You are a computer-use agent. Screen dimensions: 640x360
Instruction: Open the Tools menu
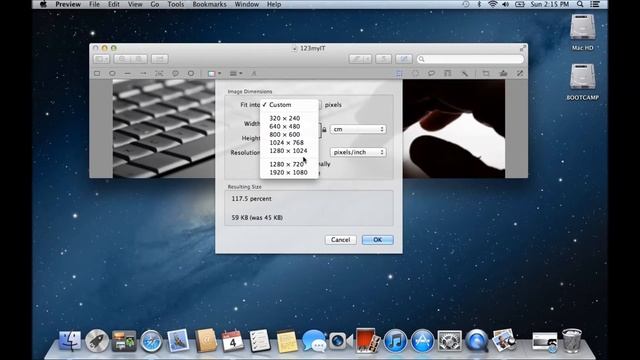click(x=176, y=4)
